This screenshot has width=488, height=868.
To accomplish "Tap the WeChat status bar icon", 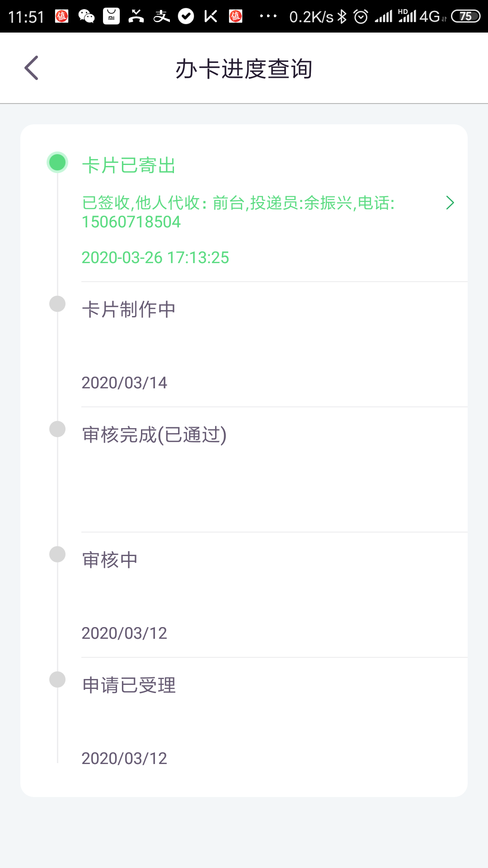I will pos(86,17).
